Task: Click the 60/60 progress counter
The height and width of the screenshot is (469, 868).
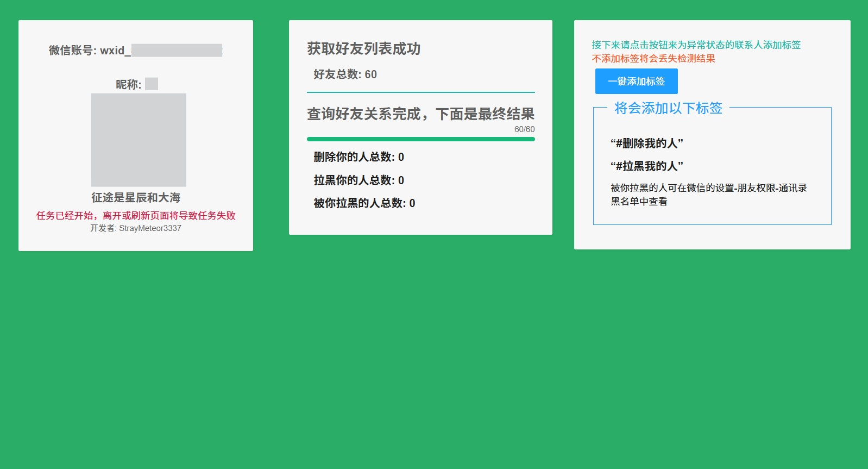Action: pos(524,129)
